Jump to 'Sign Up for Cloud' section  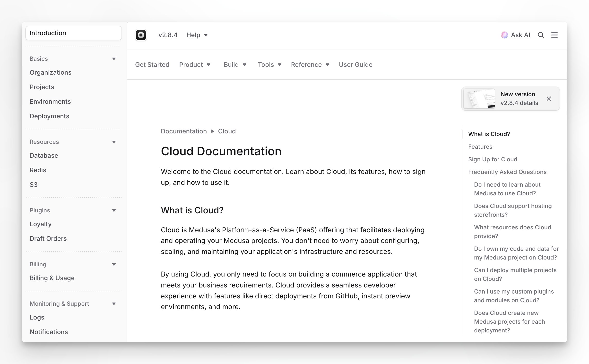pyautogui.click(x=493, y=159)
